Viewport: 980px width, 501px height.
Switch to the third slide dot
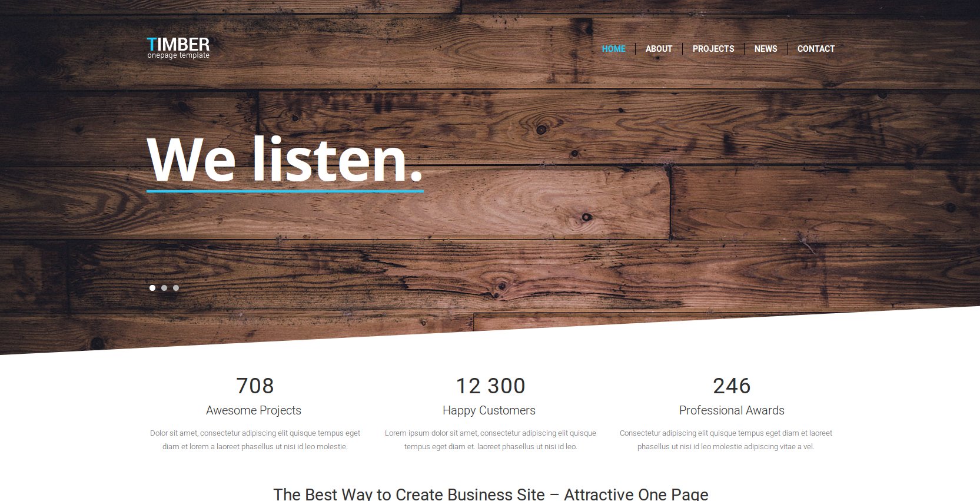[176, 288]
